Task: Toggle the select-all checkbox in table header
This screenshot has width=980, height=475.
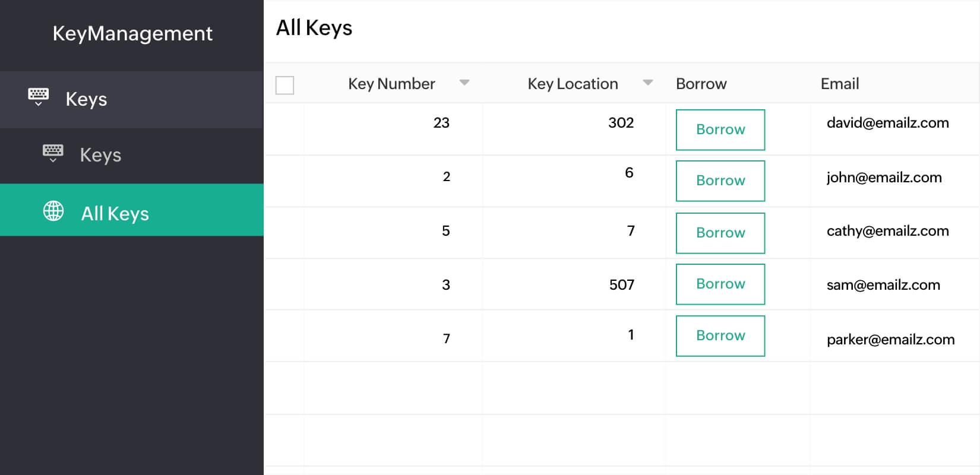Action: 285,85
